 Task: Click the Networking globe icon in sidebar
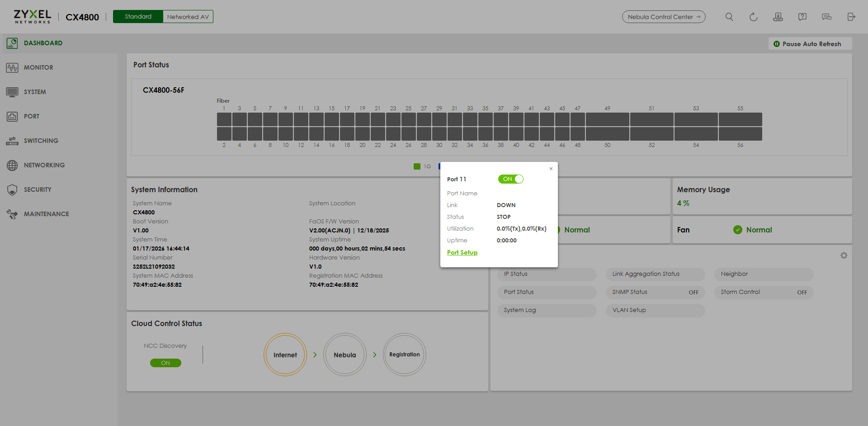[12, 165]
